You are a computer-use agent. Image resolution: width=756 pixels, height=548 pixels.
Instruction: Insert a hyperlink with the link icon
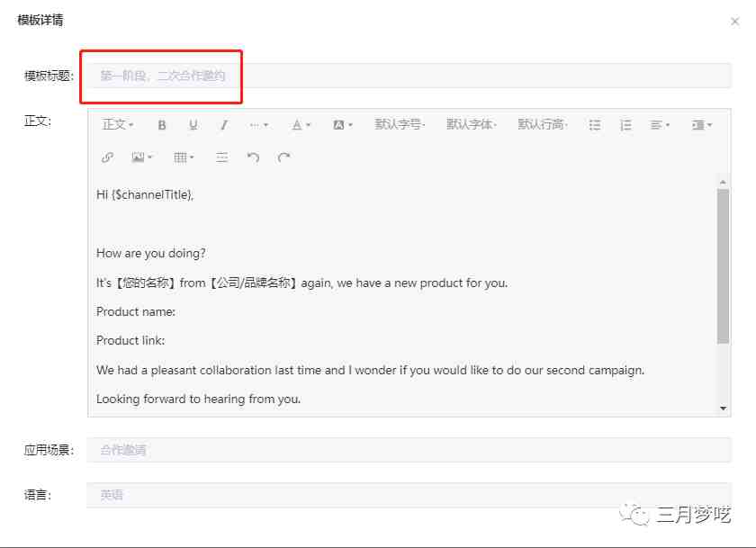(x=107, y=157)
